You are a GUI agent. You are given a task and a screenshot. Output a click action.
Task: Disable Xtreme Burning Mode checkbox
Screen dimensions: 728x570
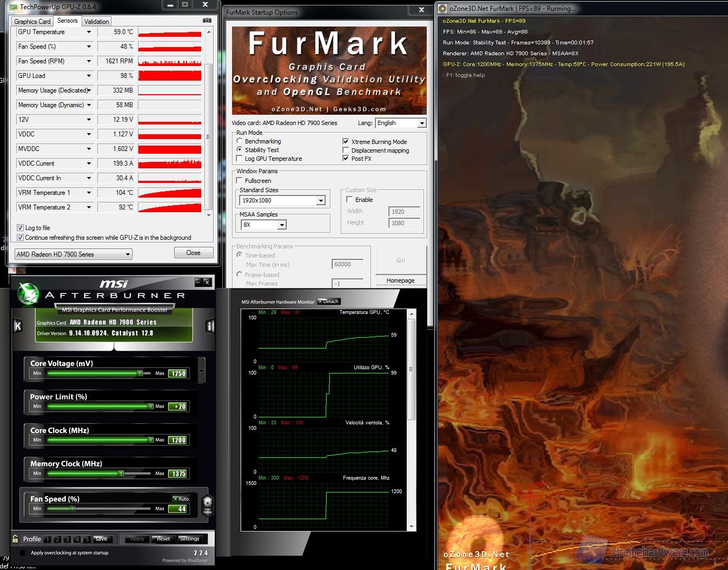[346, 142]
